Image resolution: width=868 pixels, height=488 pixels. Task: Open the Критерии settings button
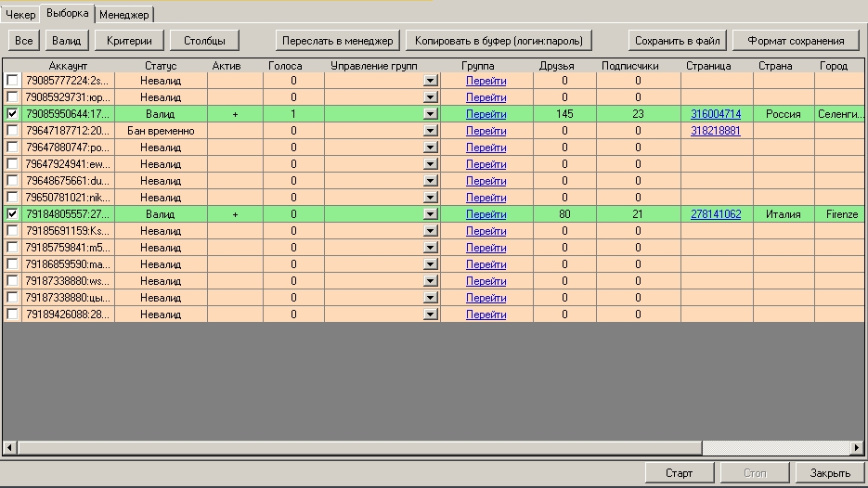click(x=129, y=41)
